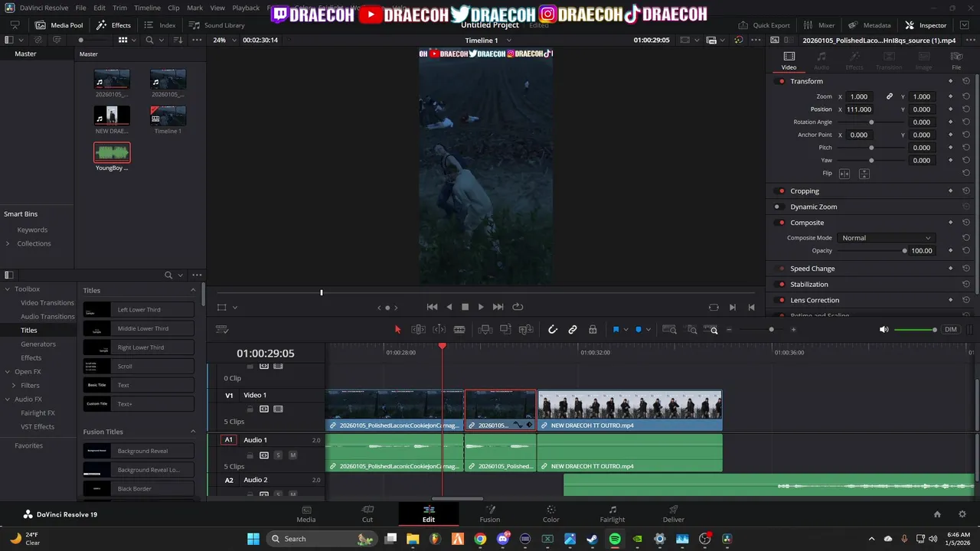Switch to the Fusion page

pyautogui.click(x=489, y=514)
